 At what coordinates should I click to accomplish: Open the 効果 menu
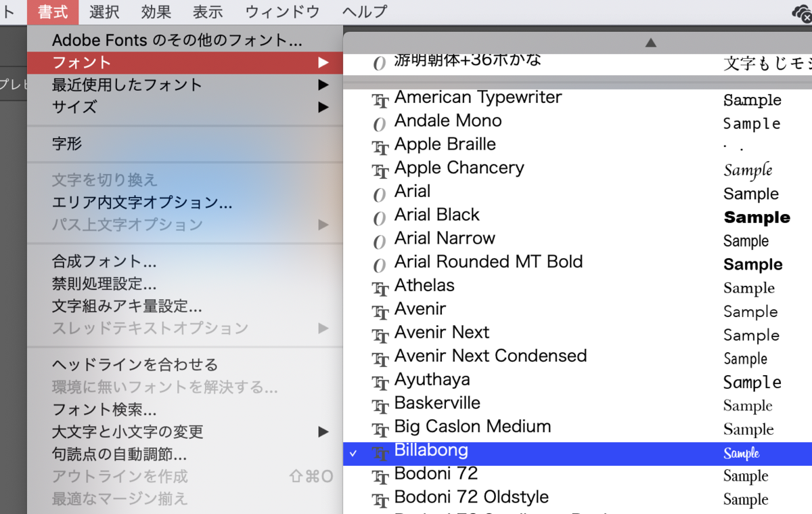point(156,12)
